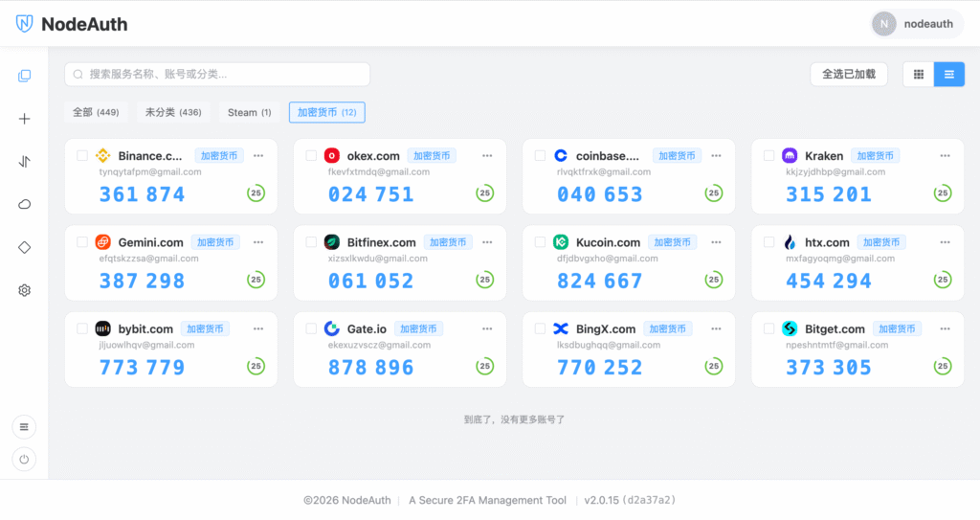This screenshot has height=520, width=980.
Task: Expand the htx.com options menu
Action: [945, 241]
